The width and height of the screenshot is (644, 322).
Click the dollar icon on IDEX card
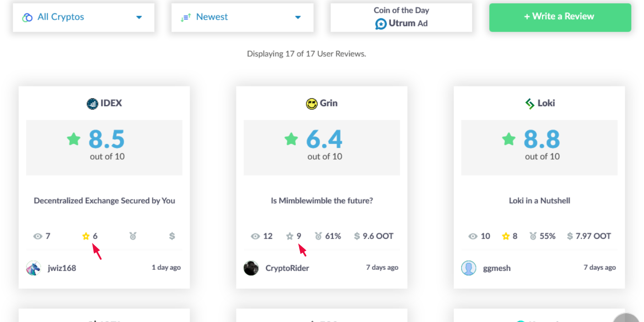(x=172, y=236)
